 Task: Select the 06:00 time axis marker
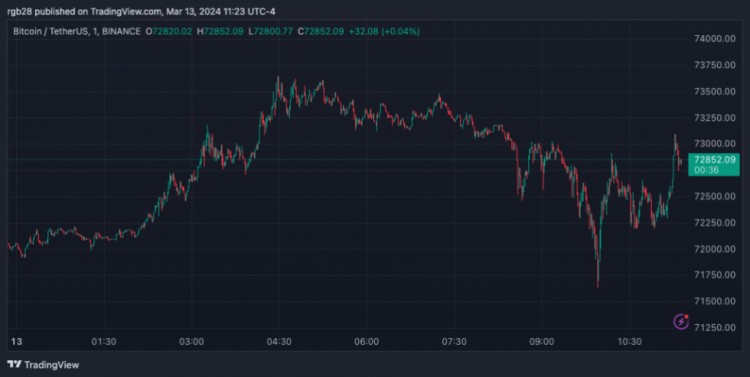coord(366,342)
